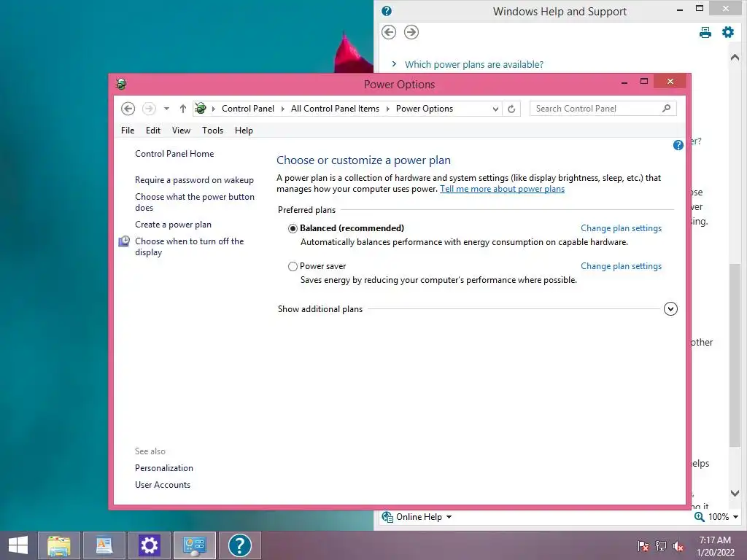Click the Back arrow in Power Options
The width and height of the screenshot is (747, 560).
pos(128,109)
